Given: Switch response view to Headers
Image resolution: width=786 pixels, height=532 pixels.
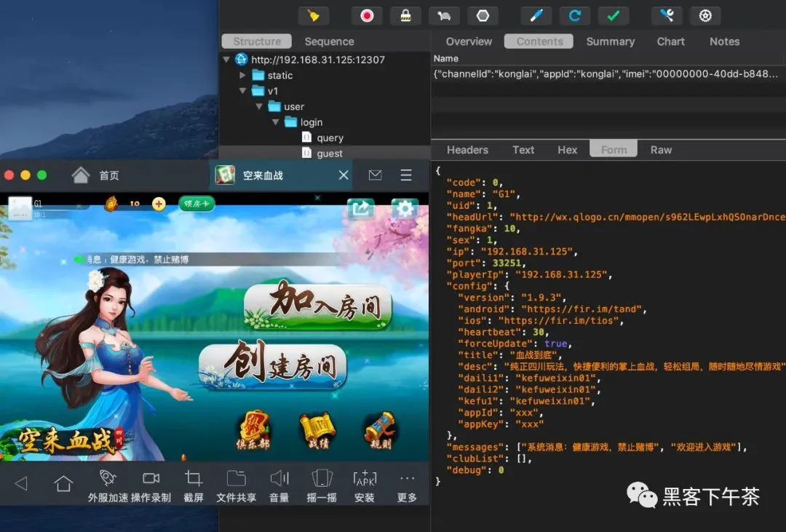Looking at the screenshot, I should click(468, 150).
